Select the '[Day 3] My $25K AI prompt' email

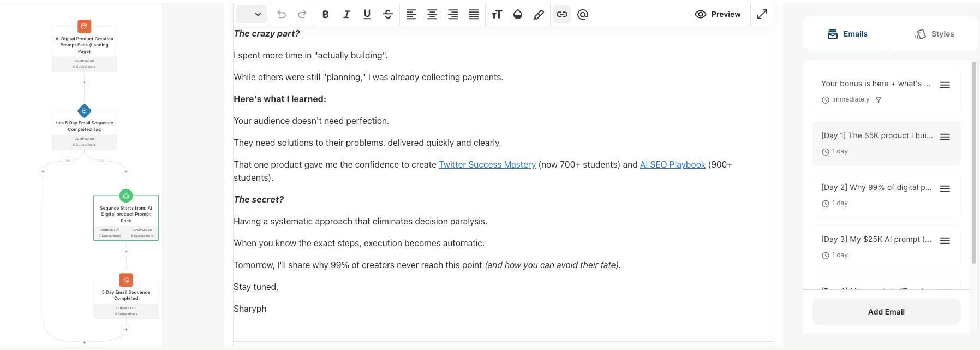pos(886,247)
